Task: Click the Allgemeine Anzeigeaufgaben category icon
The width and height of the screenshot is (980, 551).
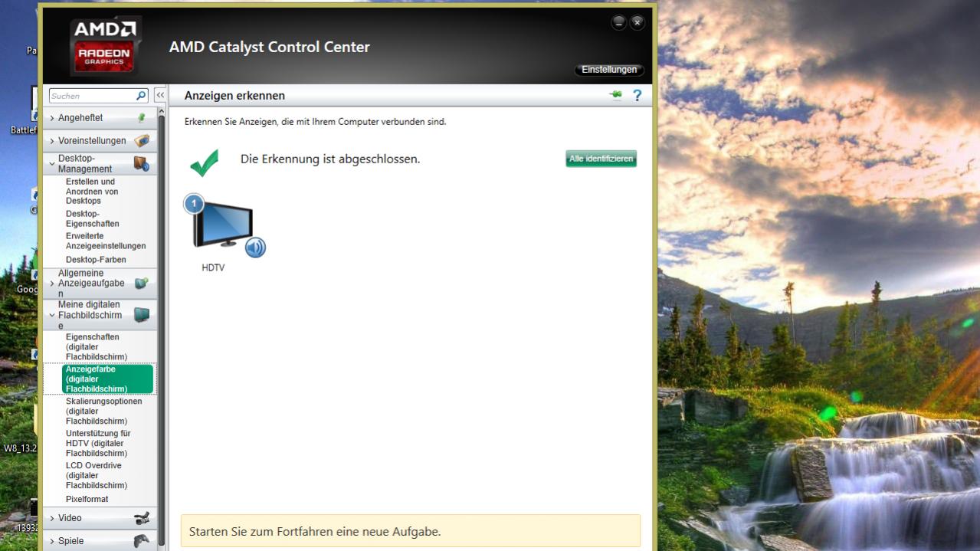Action: tap(141, 284)
